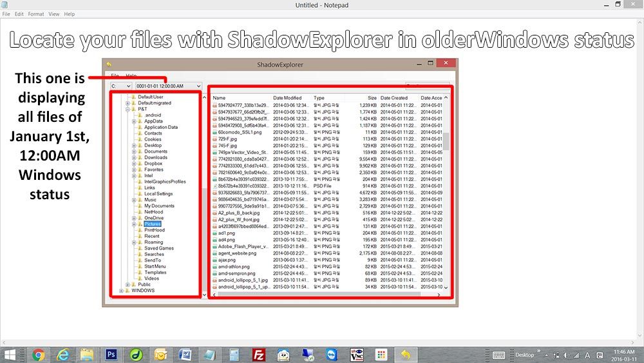Click the ad1.png file icon
The height and width of the screenshot is (363, 644).
[214, 233]
